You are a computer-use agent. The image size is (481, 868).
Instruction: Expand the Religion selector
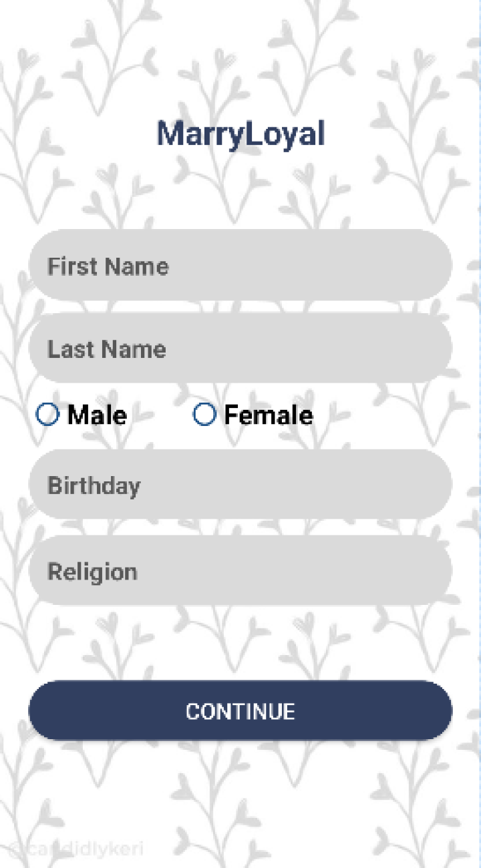[x=240, y=572]
